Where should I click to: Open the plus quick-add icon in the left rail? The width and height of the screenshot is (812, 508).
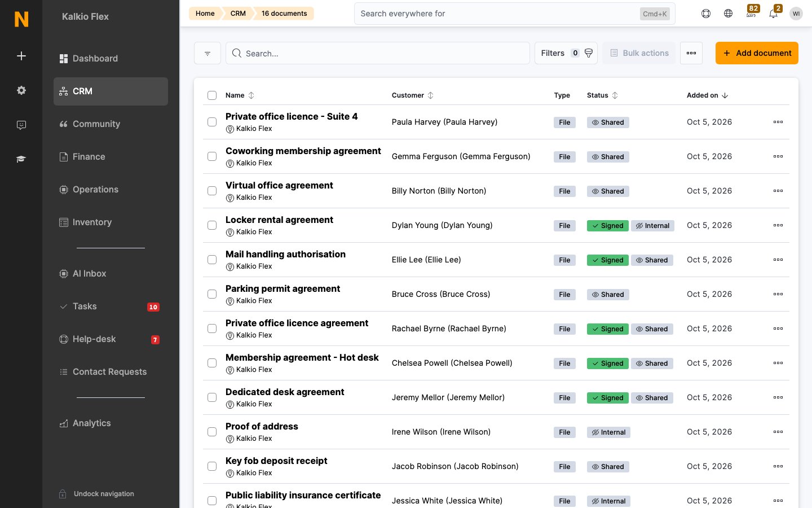pos(21,56)
